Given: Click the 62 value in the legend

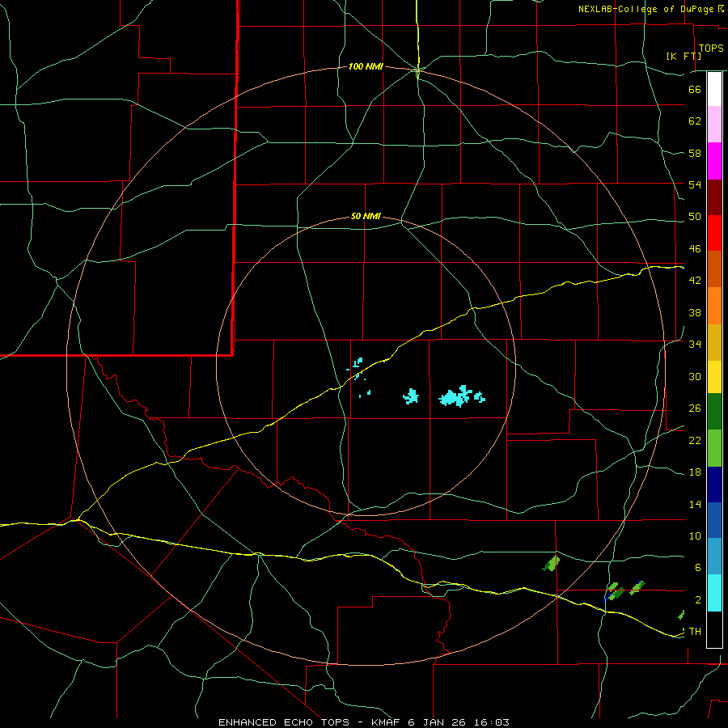Looking at the screenshot, I should 695,121.
